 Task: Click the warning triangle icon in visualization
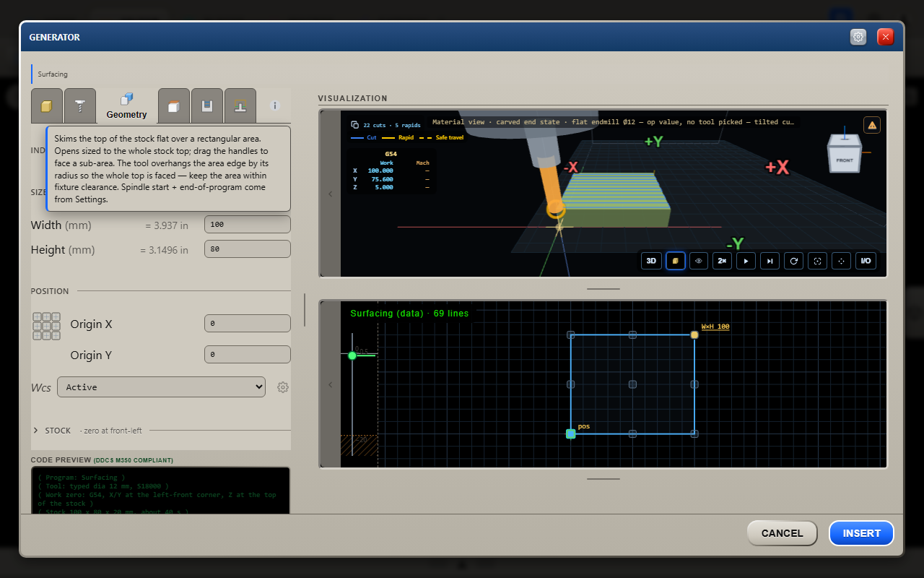point(872,125)
